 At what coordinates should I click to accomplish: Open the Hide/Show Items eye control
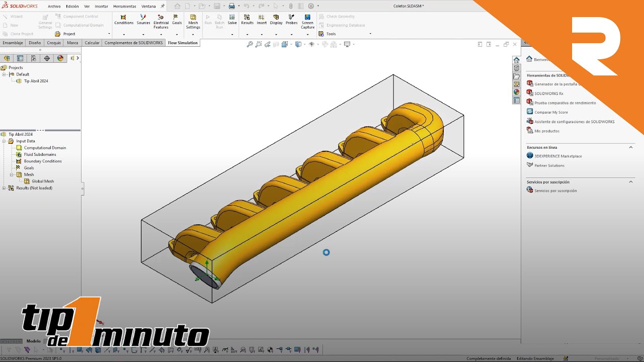coord(311,44)
